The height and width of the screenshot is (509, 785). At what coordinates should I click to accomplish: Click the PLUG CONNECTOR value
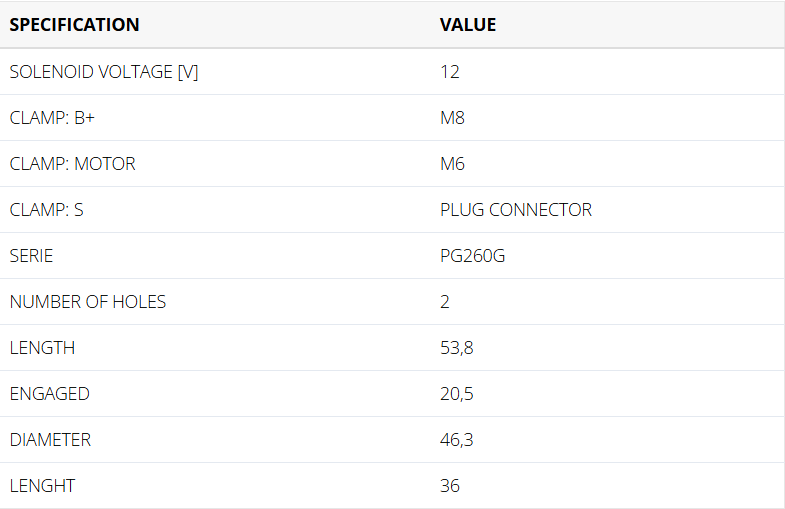click(x=516, y=210)
